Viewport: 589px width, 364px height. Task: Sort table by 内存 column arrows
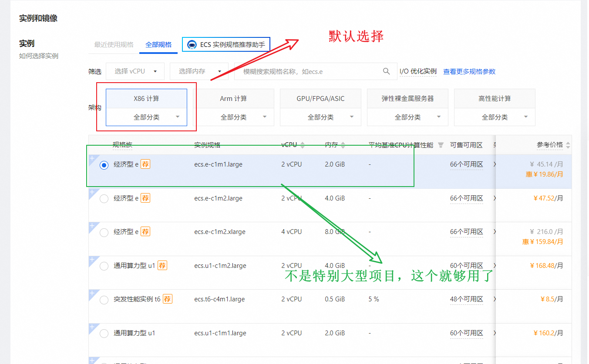343,145
